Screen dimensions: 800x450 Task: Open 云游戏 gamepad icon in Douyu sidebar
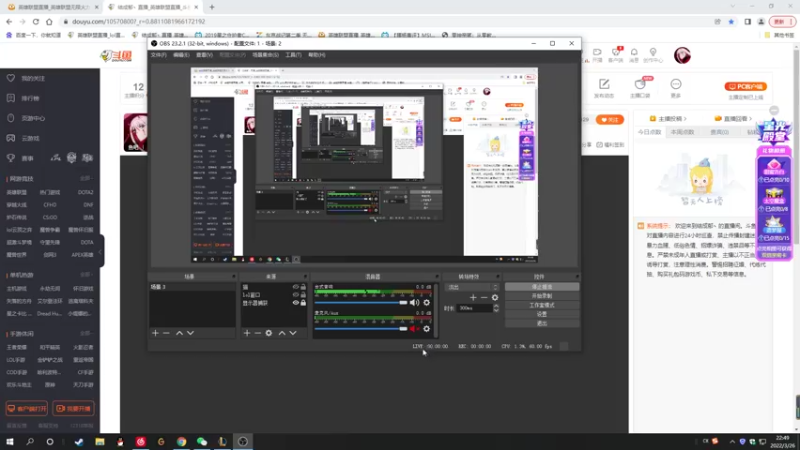coord(11,138)
